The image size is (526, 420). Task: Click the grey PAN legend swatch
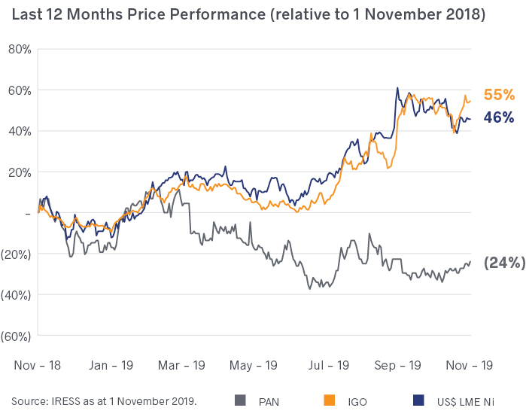241,400
